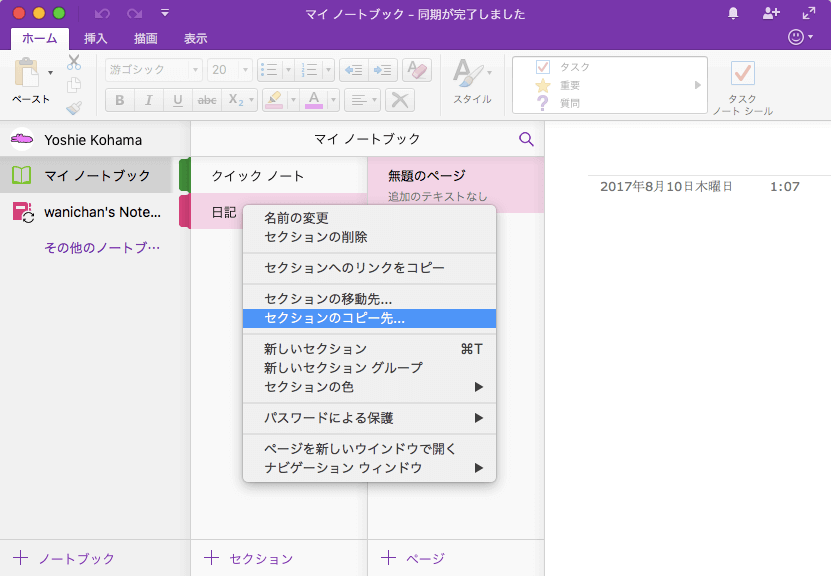Toggle Italic formatting
The width and height of the screenshot is (831, 576).
pos(148,100)
